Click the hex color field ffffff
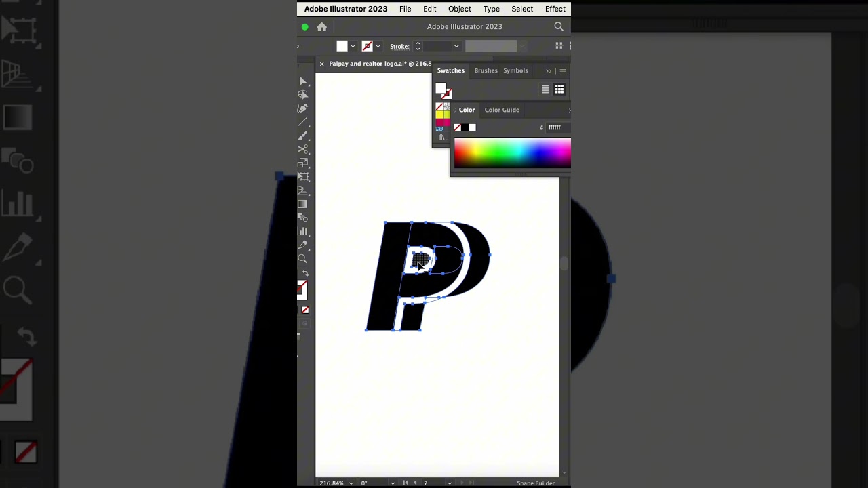Image resolution: width=868 pixels, height=488 pixels. [x=559, y=127]
